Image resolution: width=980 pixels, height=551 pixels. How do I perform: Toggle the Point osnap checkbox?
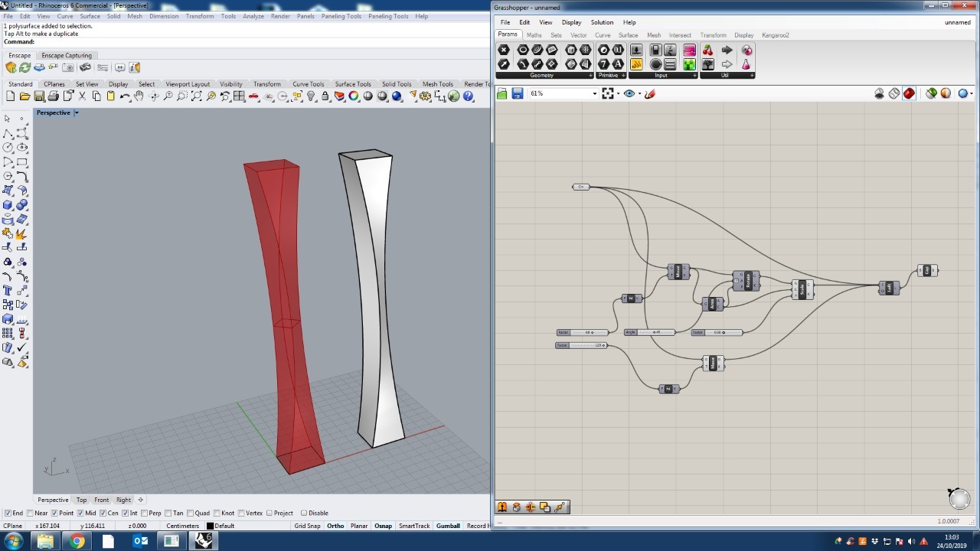(54, 514)
